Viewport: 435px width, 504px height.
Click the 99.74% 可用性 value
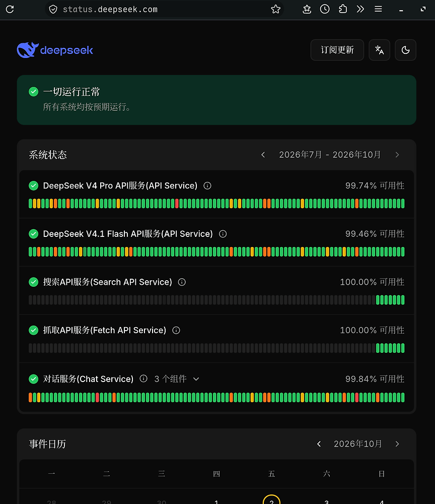375,186
